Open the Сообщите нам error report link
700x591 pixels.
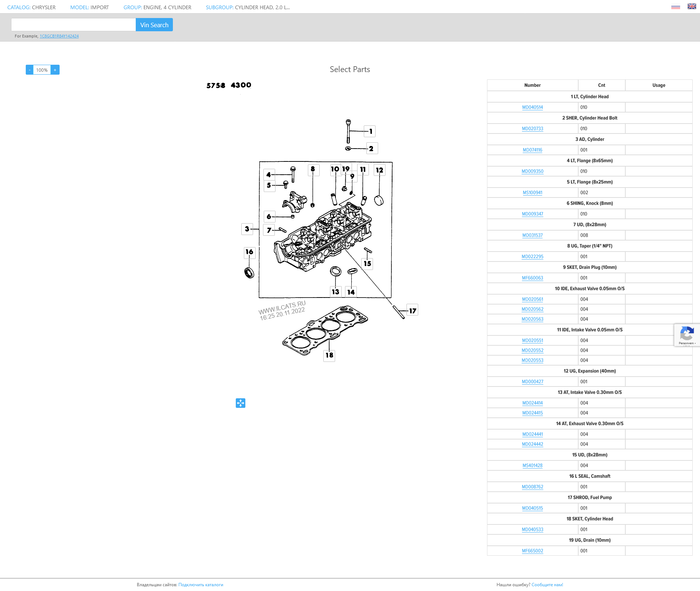[x=547, y=585]
